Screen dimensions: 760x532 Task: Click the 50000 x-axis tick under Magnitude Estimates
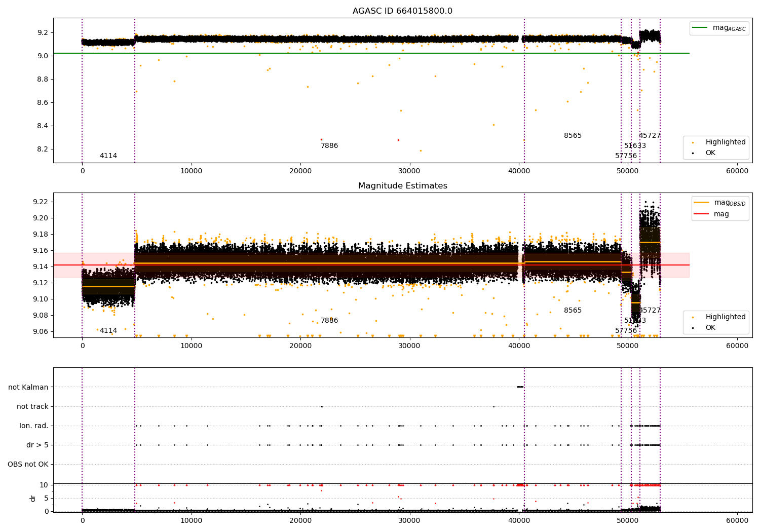tap(628, 346)
